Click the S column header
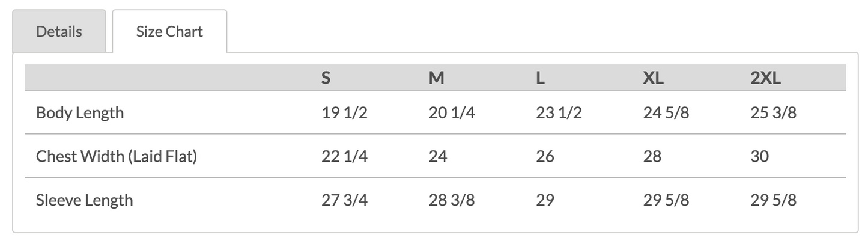Screen dimensions: 868x247 tap(326, 78)
